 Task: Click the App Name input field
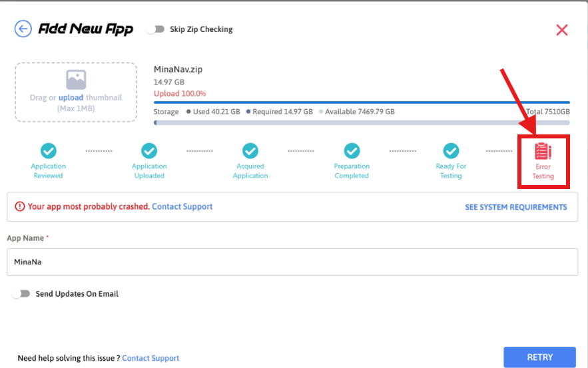[x=292, y=262]
